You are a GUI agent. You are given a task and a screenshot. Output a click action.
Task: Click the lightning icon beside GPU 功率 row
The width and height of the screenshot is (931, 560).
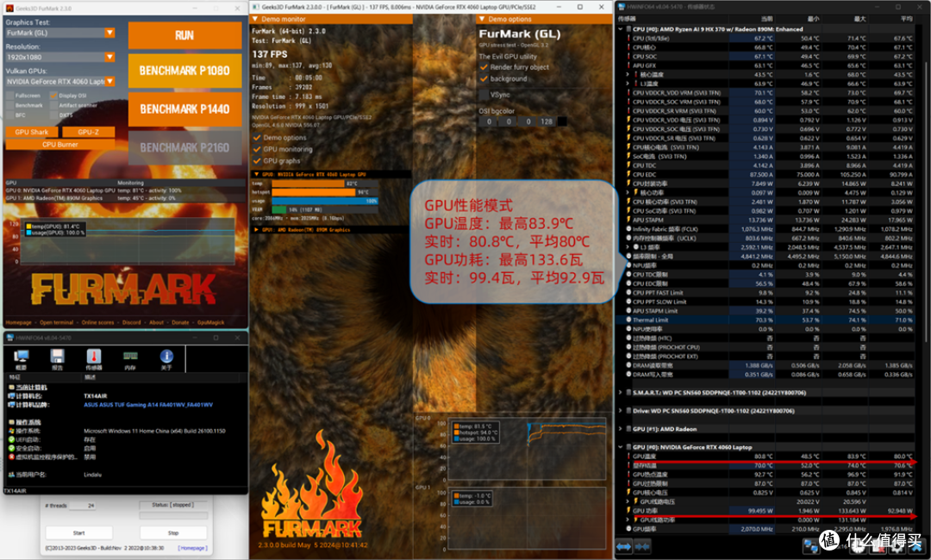[x=629, y=510]
